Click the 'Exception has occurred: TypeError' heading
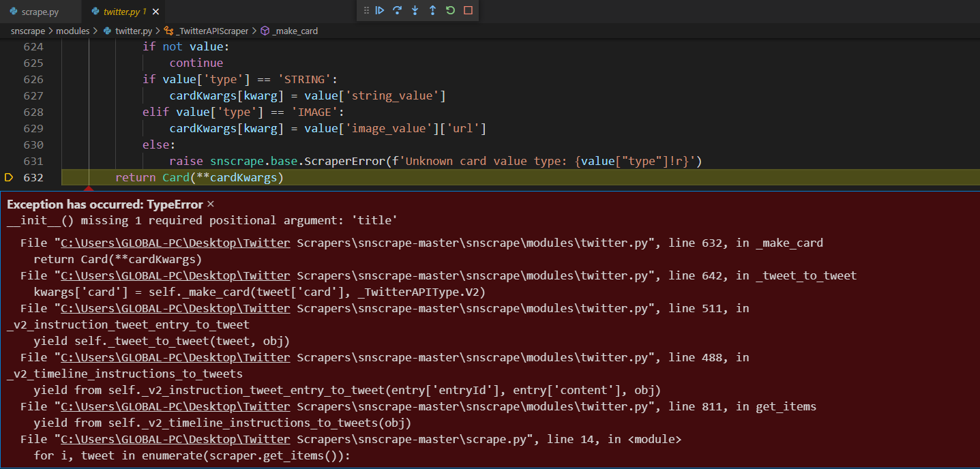980x469 pixels. (105, 204)
